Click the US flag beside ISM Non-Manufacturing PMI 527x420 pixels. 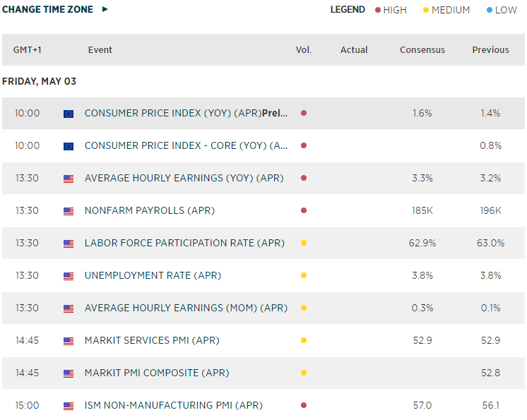point(69,406)
